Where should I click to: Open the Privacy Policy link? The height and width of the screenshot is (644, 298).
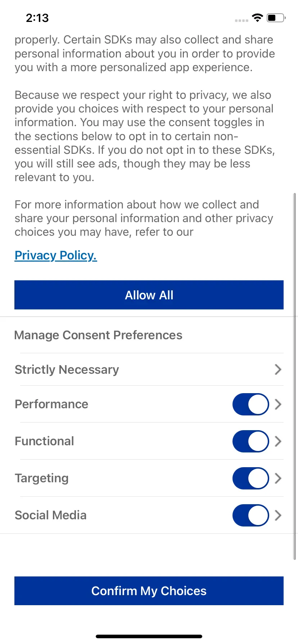[x=56, y=256]
